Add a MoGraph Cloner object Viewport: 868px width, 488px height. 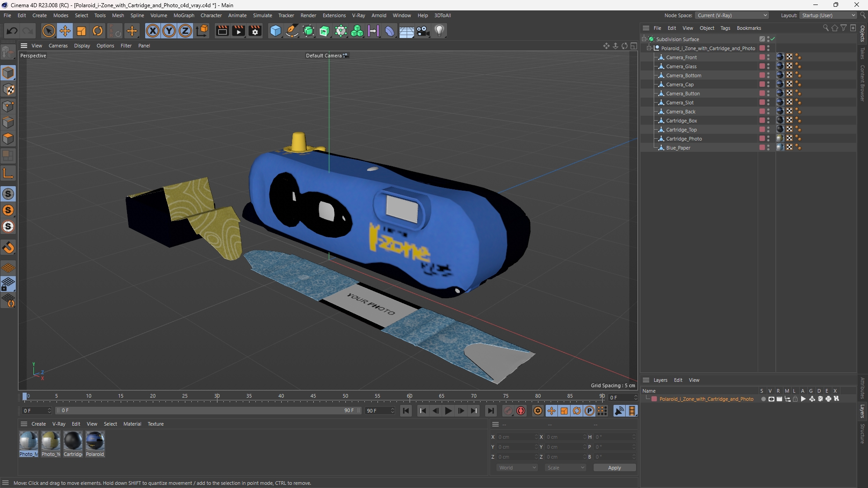point(357,31)
